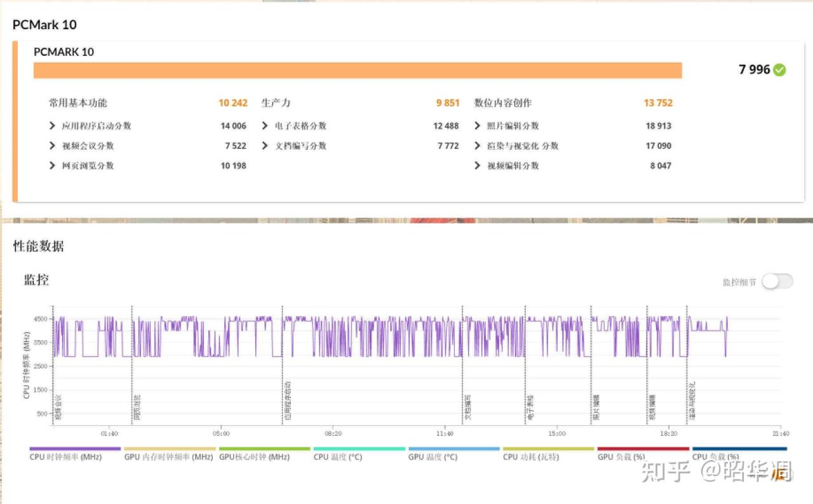The image size is (813, 504).
Task: Click the 生产力 heading
Action: click(x=276, y=103)
